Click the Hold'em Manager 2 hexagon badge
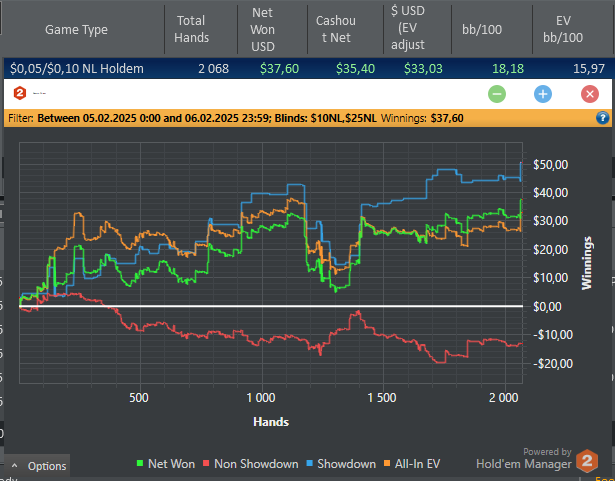 [587, 461]
